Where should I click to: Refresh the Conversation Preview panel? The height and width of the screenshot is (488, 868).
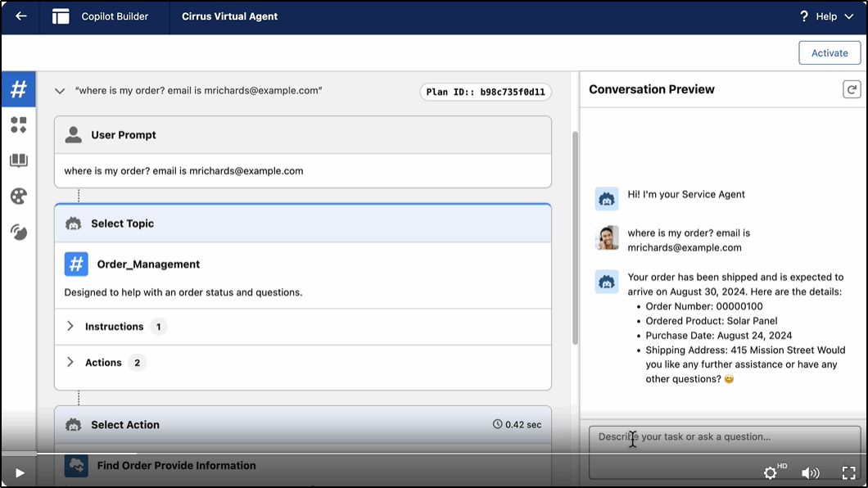coord(852,89)
